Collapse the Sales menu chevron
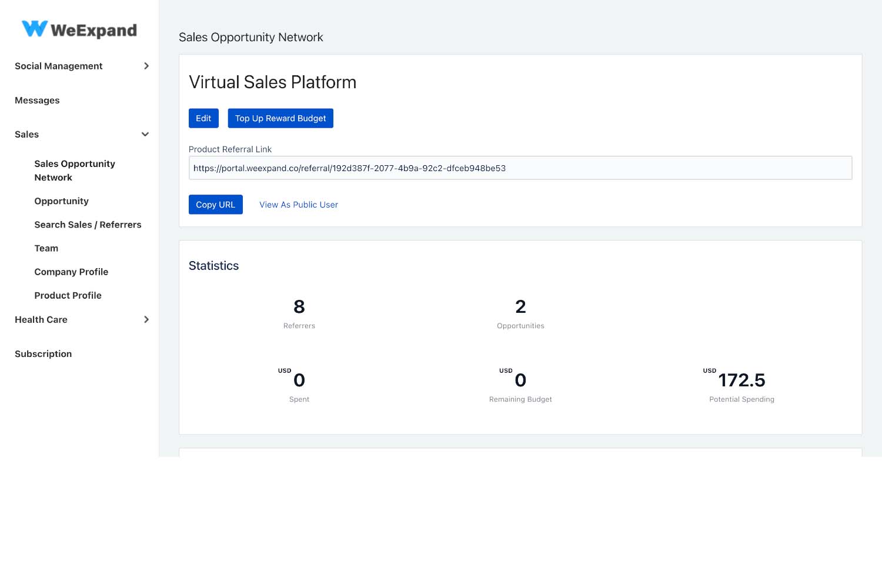 point(145,135)
